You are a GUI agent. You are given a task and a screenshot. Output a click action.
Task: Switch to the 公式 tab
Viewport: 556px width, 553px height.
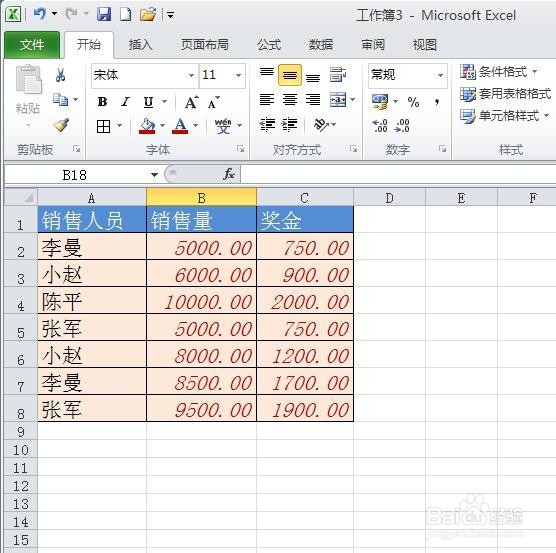click(269, 45)
